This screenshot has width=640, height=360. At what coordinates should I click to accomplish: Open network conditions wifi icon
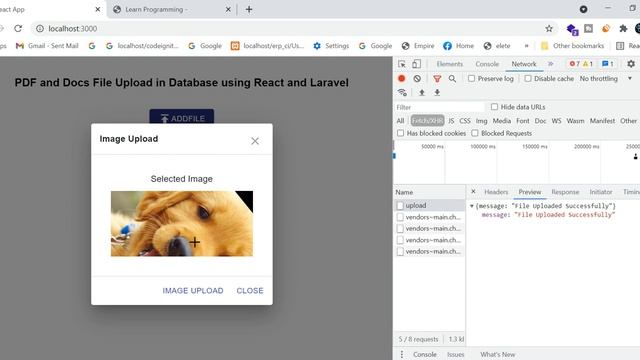(x=402, y=93)
